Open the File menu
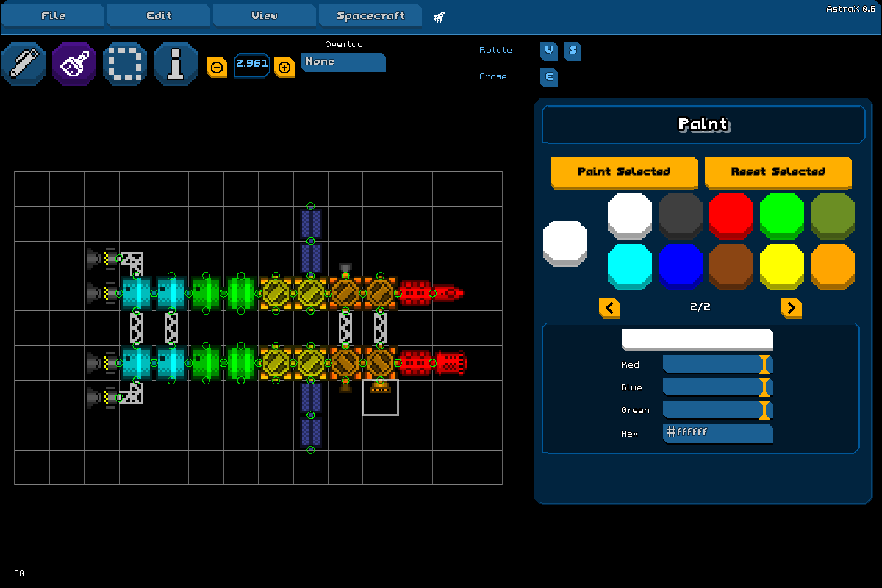This screenshot has height=588, width=882. pyautogui.click(x=53, y=15)
